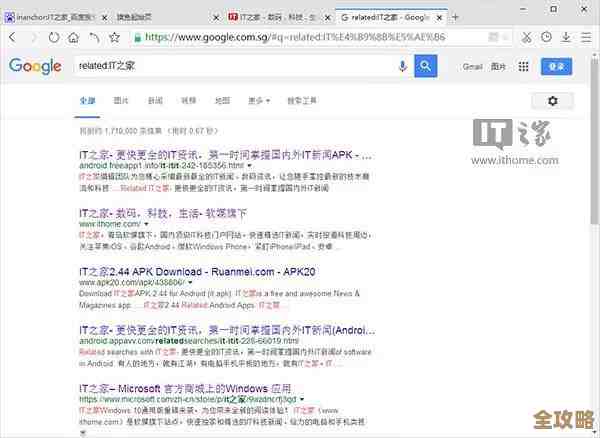Open the browser home page icon
The image size is (600, 438).
tap(73, 37)
